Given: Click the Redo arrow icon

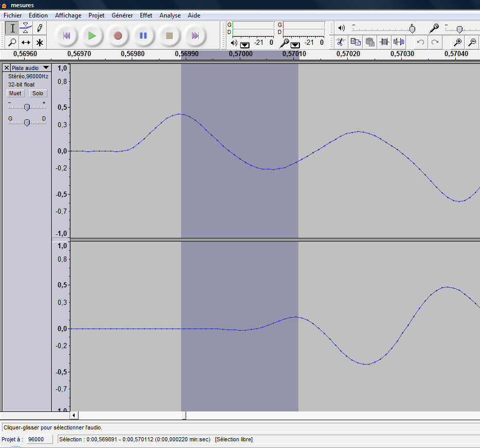Looking at the screenshot, I should (x=435, y=42).
